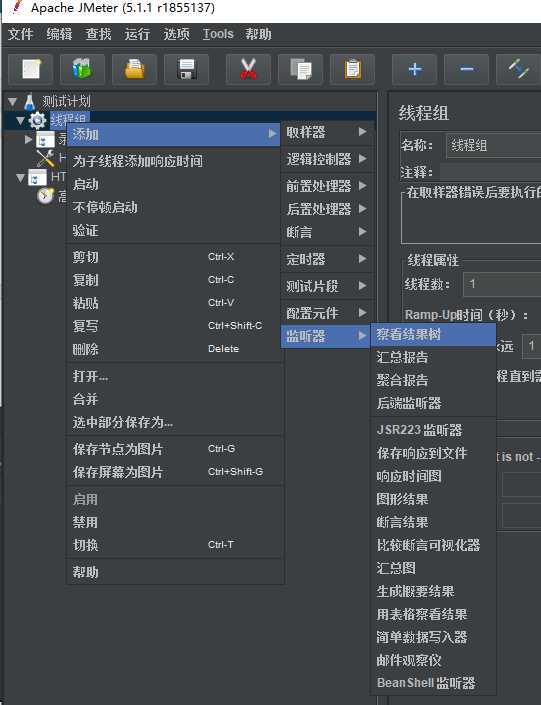The width and height of the screenshot is (541, 705).
Task: Choose 复制 in the context menu
Action: coord(174,280)
